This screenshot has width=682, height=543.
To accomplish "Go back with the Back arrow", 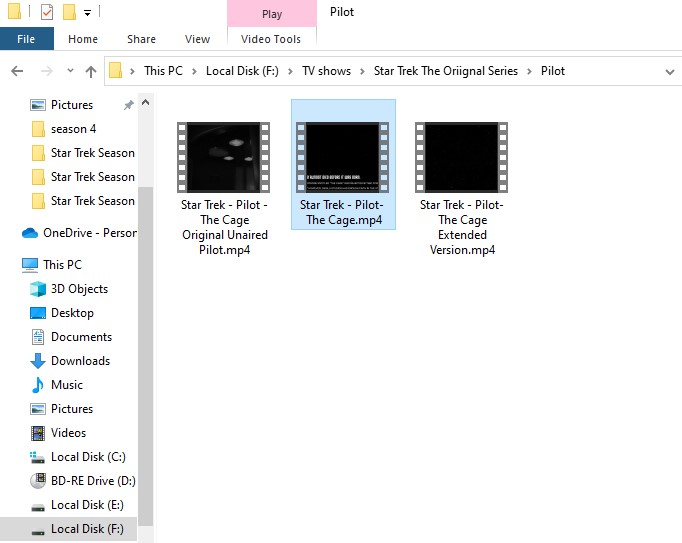I will click(x=17, y=71).
